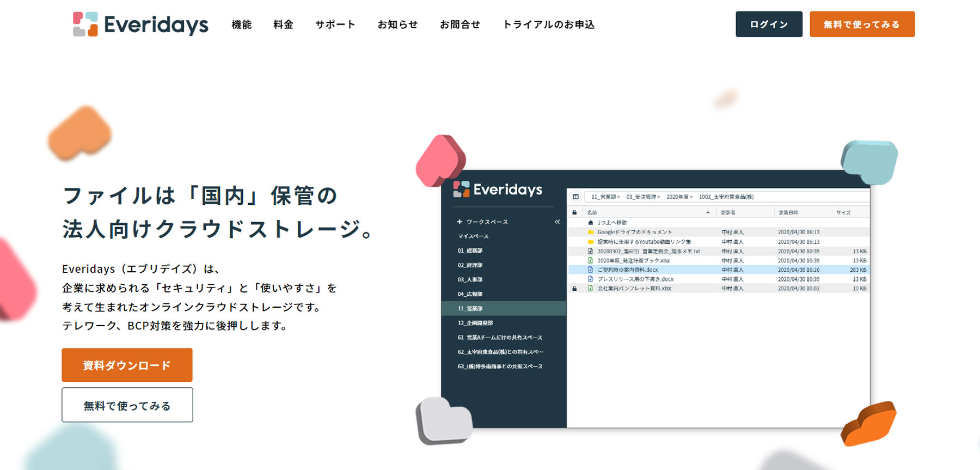Image resolution: width=980 pixels, height=470 pixels.
Task: Click the text file icon of 営業定例会_議事メモ.txt
Action: click(x=591, y=251)
